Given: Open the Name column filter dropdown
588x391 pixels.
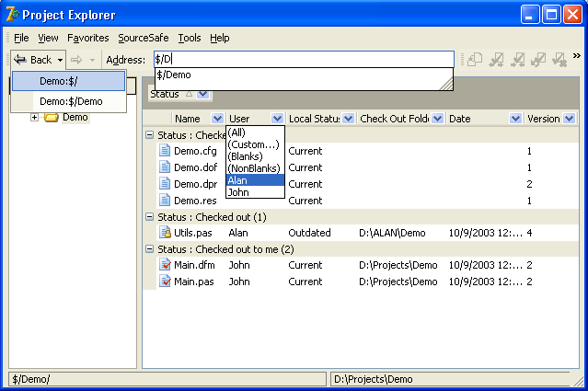Looking at the screenshot, I should [217, 119].
